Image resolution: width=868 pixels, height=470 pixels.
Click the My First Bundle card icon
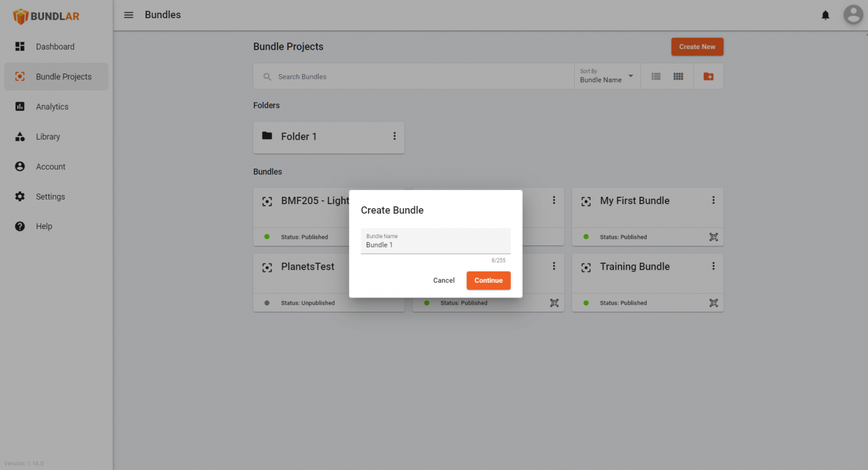coord(586,201)
